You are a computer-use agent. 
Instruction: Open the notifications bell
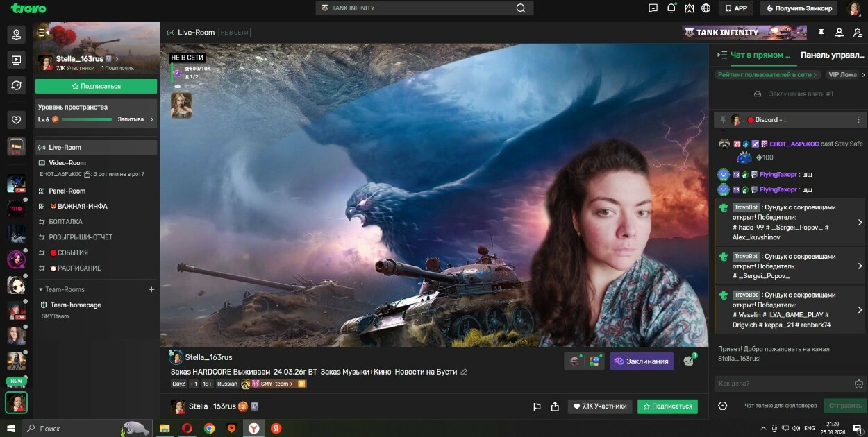tap(671, 8)
